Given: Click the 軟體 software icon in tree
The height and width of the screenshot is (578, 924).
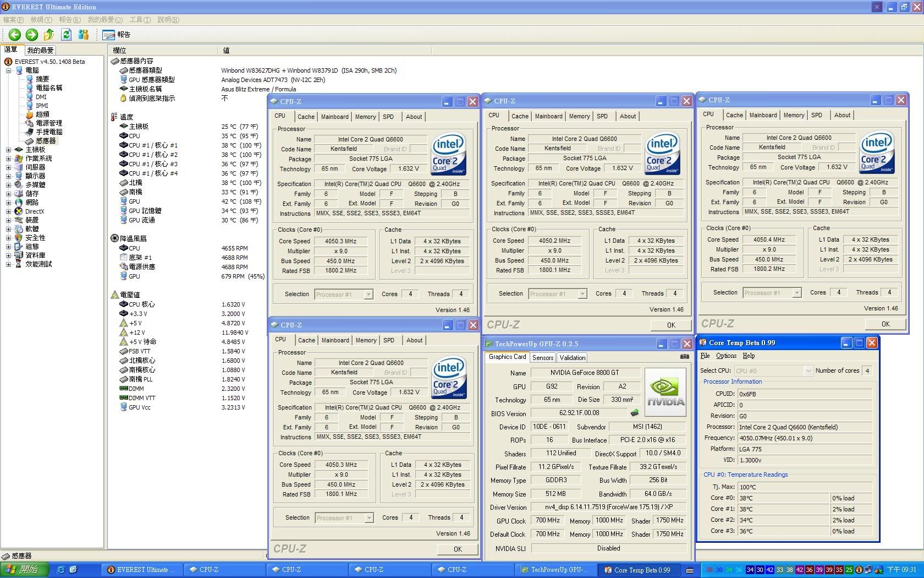Looking at the screenshot, I should pyautogui.click(x=19, y=229).
